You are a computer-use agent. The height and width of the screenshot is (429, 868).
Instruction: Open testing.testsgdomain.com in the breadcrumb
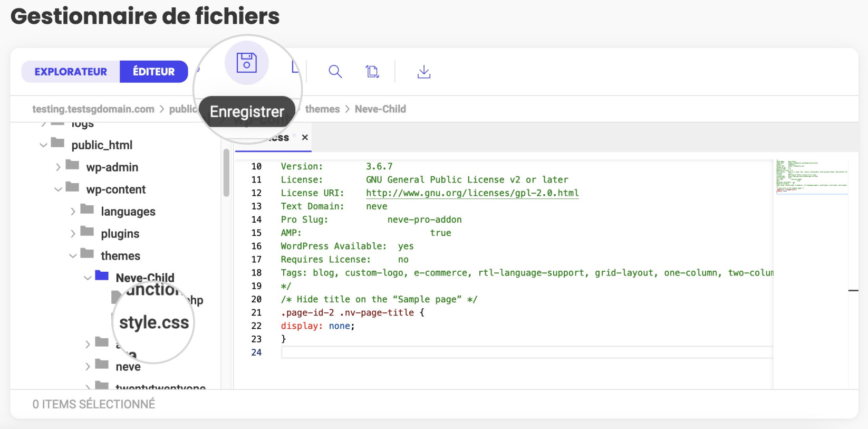pyautogui.click(x=93, y=109)
